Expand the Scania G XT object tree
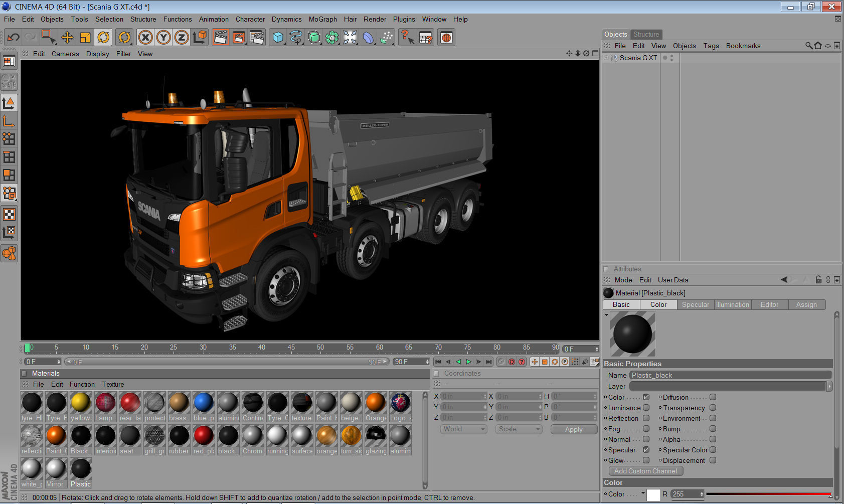The image size is (844, 504). pyautogui.click(x=606, y=58)
